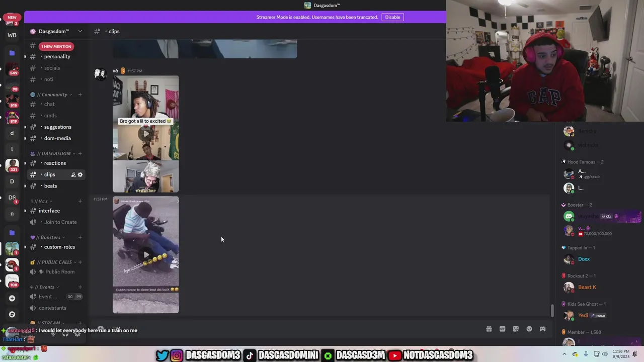Open Explore Discoverable Servers compass icon
This screenshot has width=644, height=362.
12,314
